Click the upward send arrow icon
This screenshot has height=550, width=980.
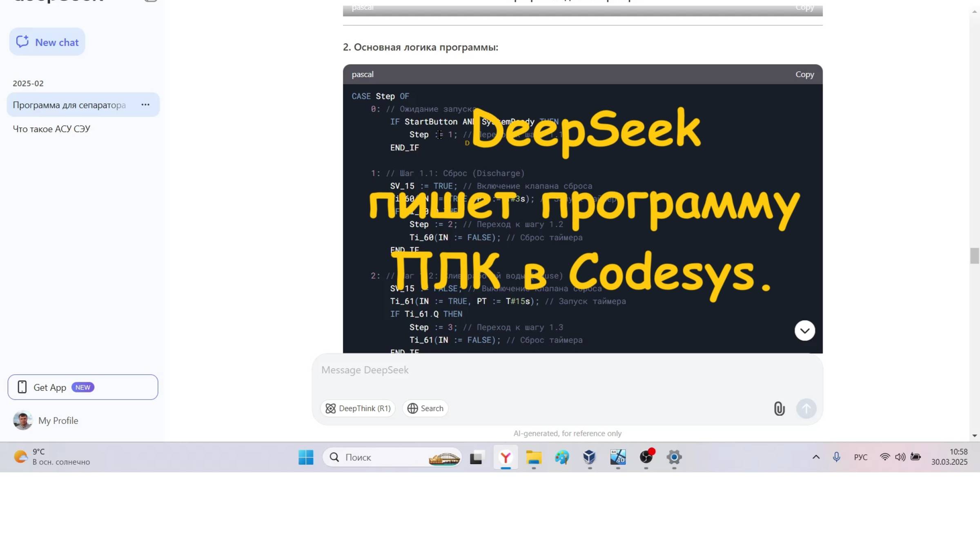[x=806, y=408]
